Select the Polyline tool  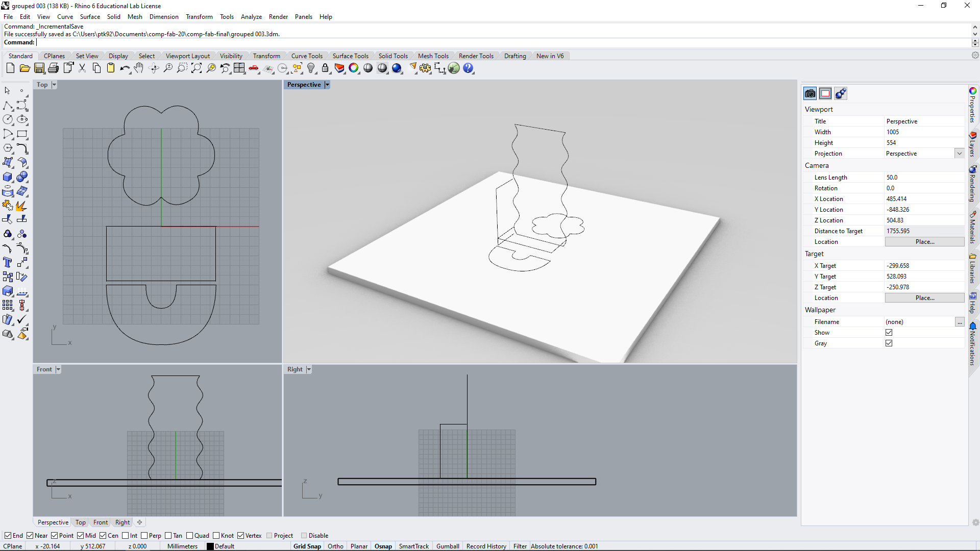pyautogui.click(x=8, y=106)
